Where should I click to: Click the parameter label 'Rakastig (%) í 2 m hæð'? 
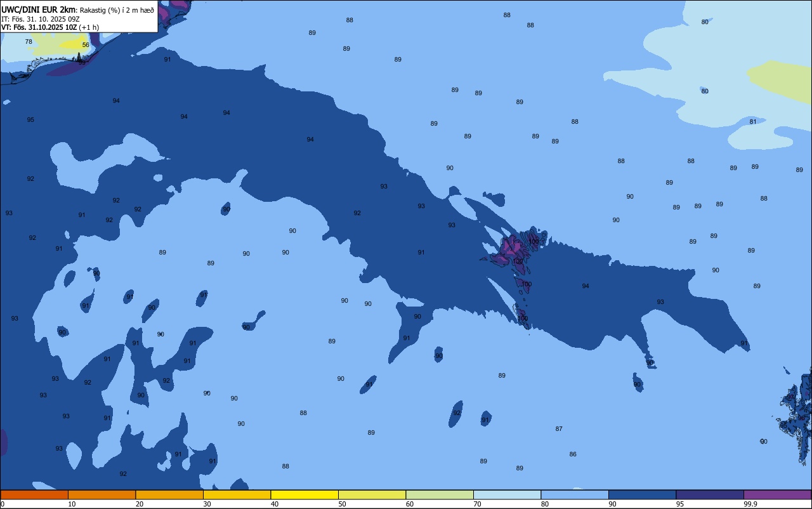[117, 10]
